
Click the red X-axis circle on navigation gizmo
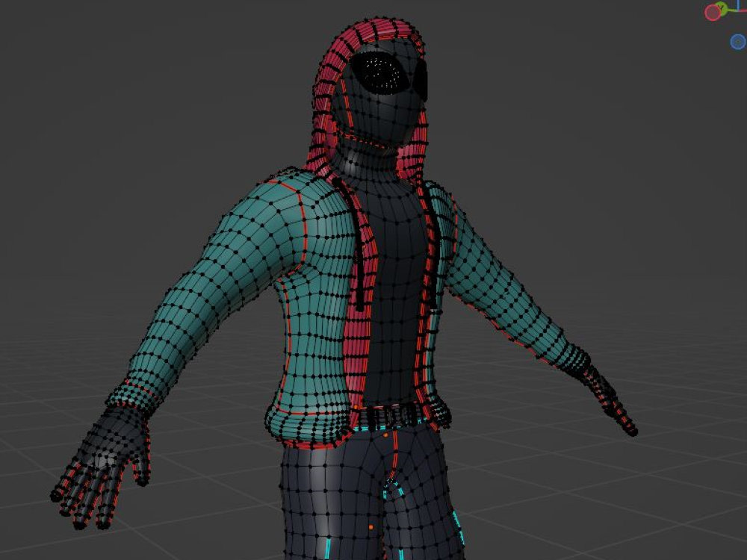[712, 11]
